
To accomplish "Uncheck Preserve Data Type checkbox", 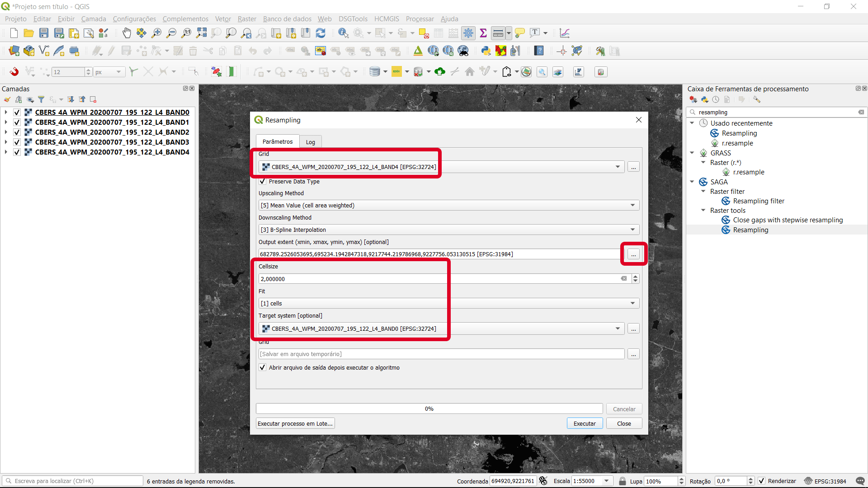I will click(x=263, y=181).
